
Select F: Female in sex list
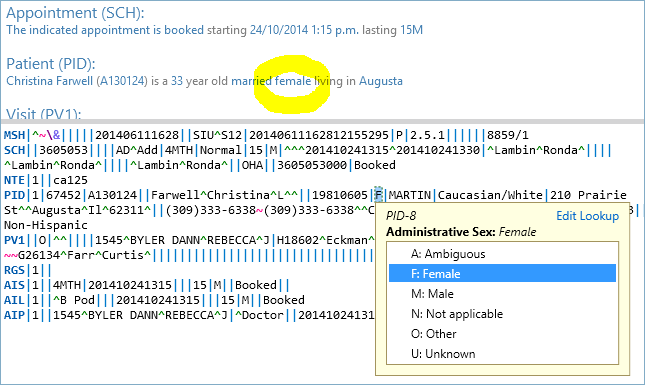pos(503,274)
